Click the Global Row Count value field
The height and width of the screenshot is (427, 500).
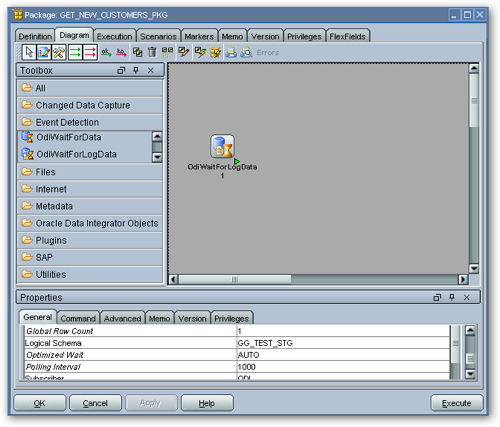(x=343, y=331)
